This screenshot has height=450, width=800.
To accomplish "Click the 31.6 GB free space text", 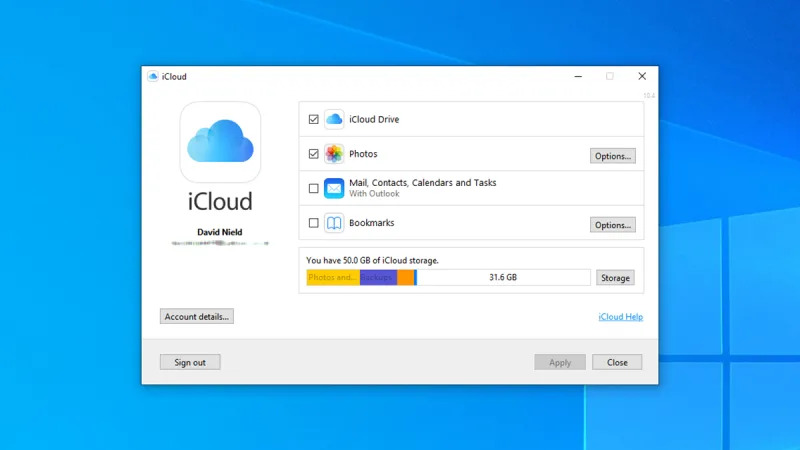I will coord(503,277).
